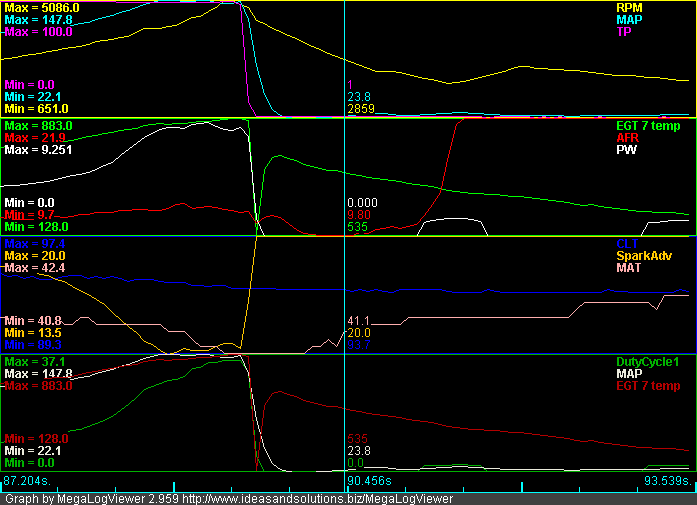Click the white MAP legend label

629,374
